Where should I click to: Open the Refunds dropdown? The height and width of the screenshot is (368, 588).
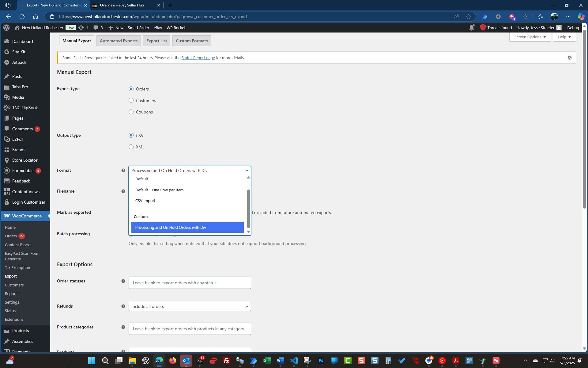(190, 306)
